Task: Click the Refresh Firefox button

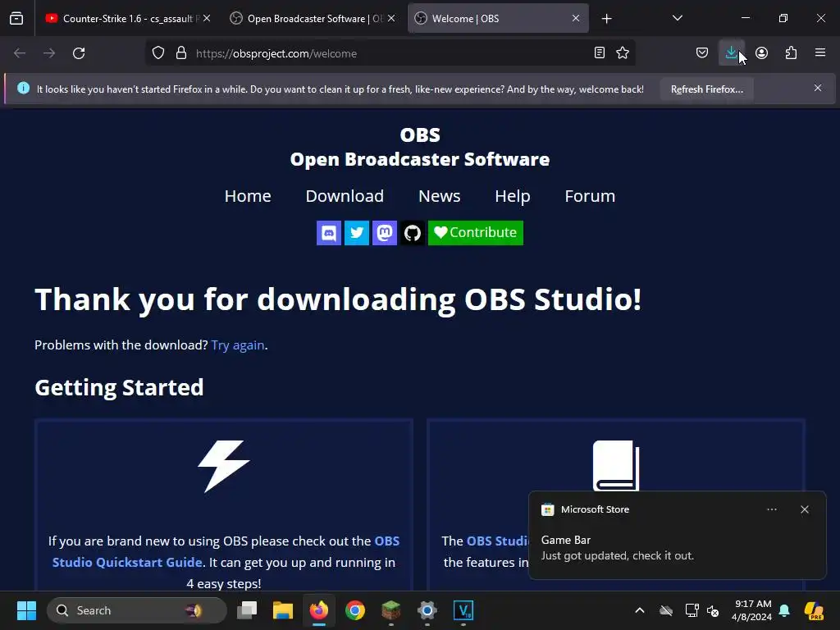Action: (x=706, y=89)
